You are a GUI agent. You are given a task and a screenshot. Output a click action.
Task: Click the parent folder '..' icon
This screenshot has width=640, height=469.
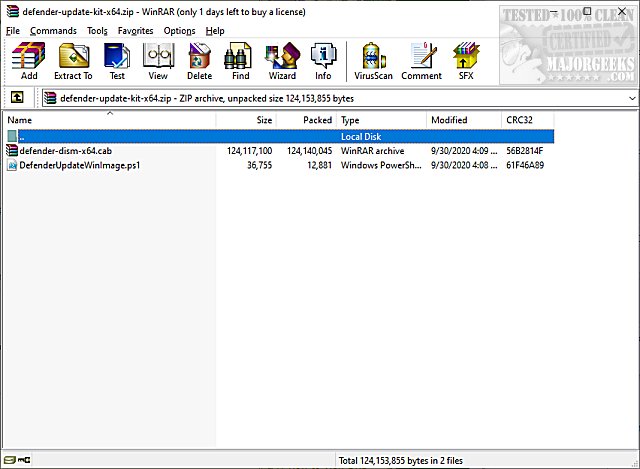[x=12, y=136]
